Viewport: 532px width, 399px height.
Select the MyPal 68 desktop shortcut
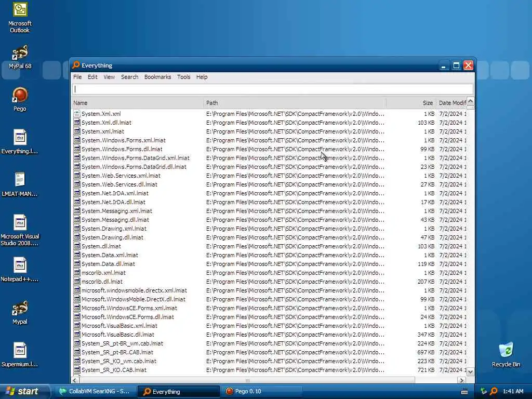(x=20, y=57)
